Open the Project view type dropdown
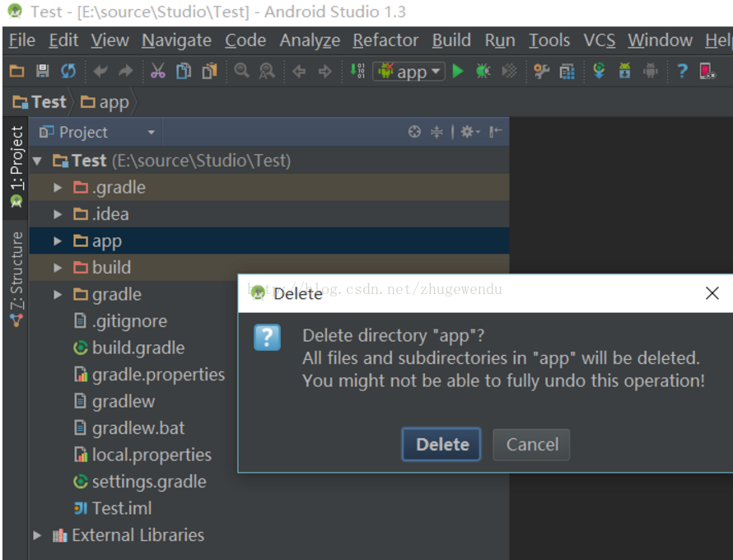 click(x=97, y=133)
